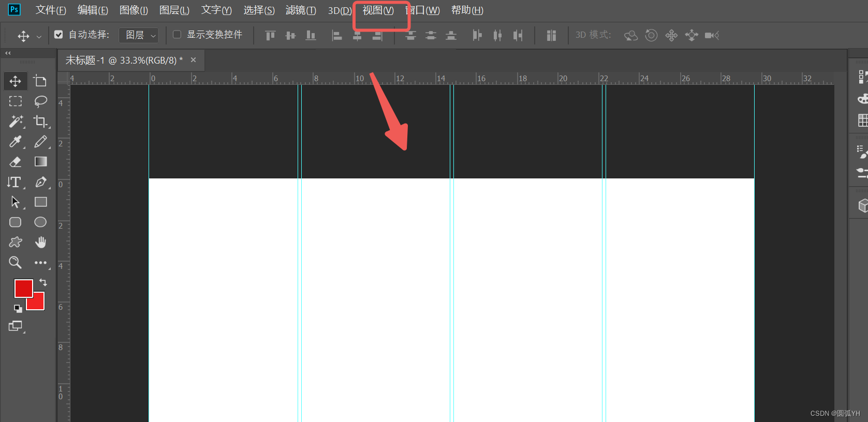Open the 文件(F) menu
This screenshot has width=868, height=422.
coord(51,10)
